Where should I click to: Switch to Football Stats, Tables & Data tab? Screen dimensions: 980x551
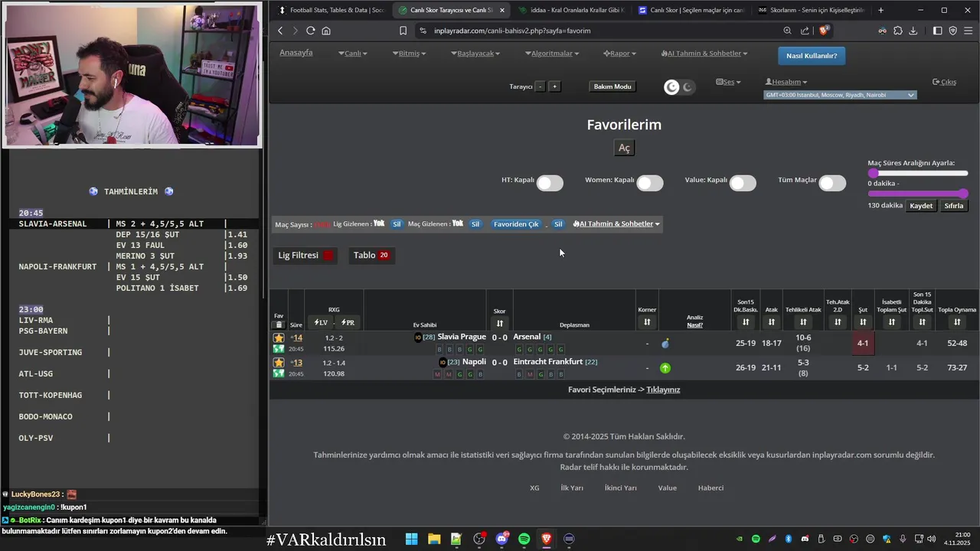[332, 10]
